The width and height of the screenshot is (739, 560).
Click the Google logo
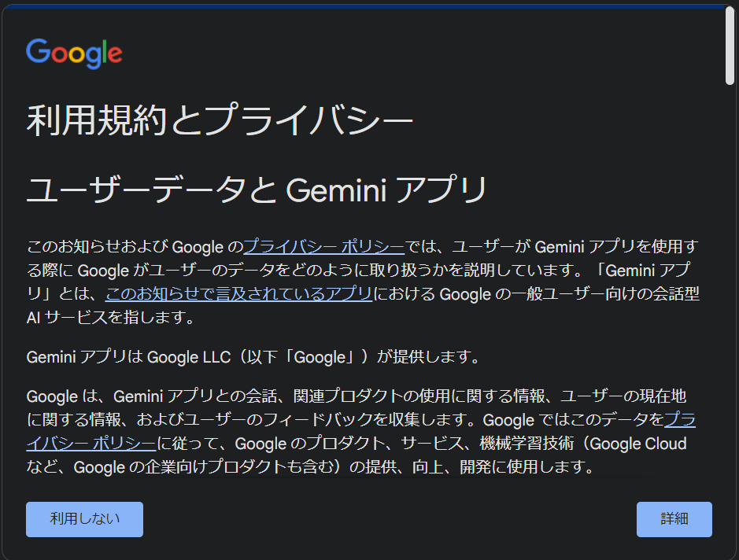75,53
